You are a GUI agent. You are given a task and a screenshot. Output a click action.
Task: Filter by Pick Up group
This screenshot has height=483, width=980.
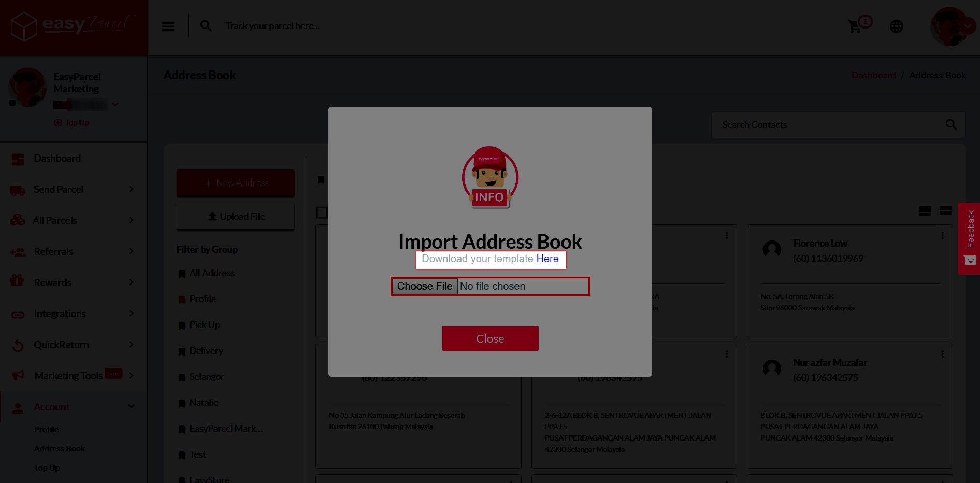[x=205, y=325]
